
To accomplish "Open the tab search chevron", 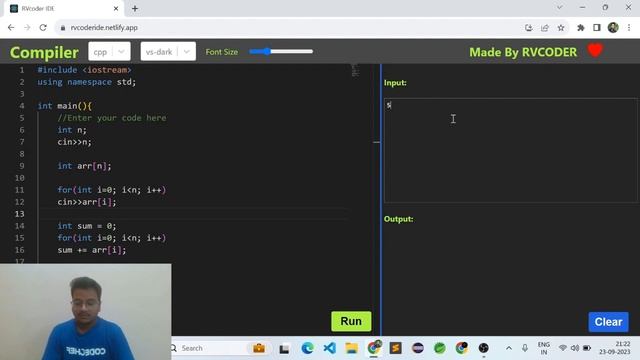I will tap(560, 8).
